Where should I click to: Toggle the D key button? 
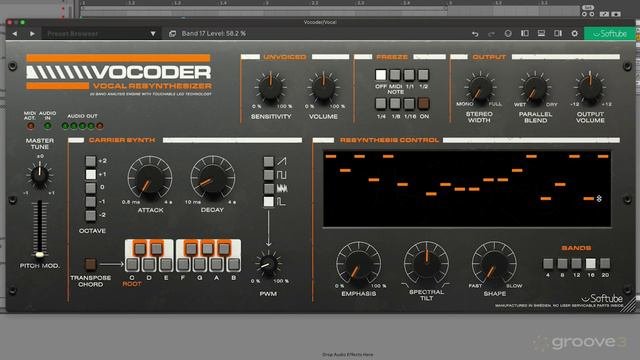tap(149, 264)
